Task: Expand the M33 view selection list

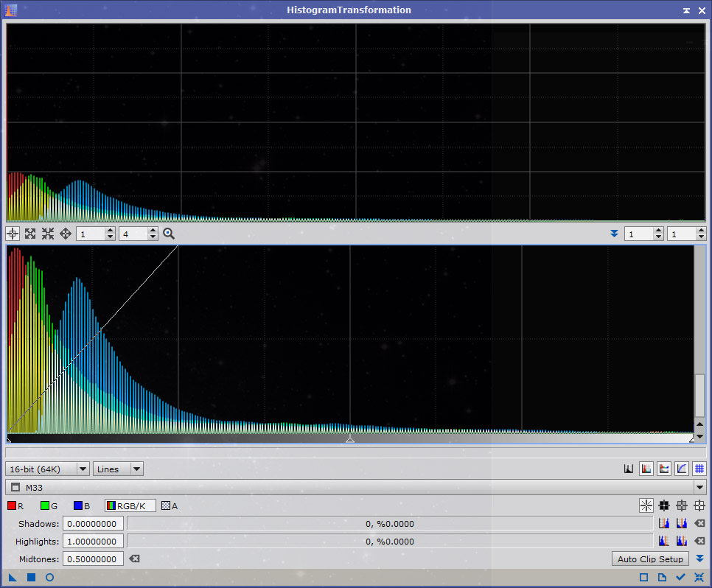Action: pos(699,488)
